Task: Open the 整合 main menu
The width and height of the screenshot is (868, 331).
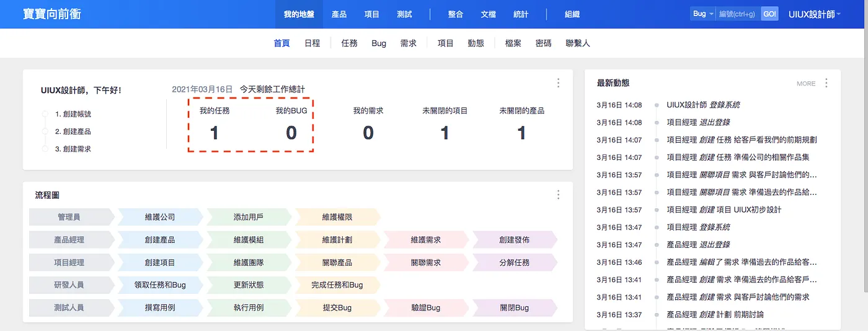Action: pyautogui.click(x=455, y=14)
